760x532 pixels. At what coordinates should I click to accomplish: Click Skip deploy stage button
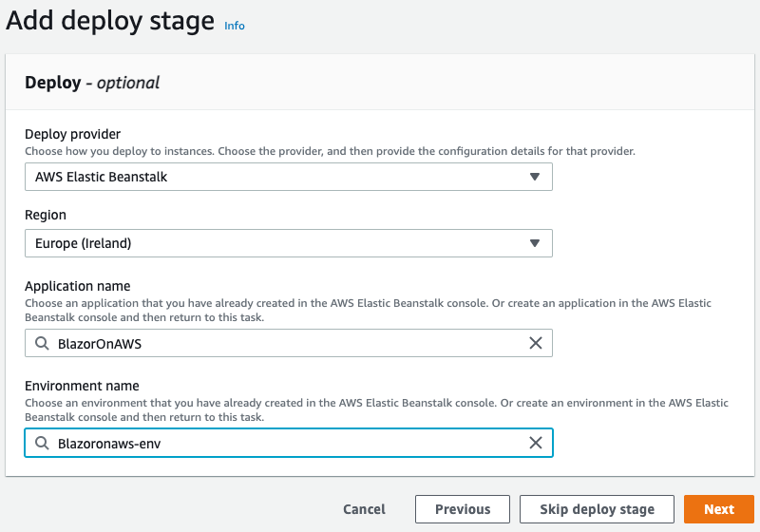(597, 509)
